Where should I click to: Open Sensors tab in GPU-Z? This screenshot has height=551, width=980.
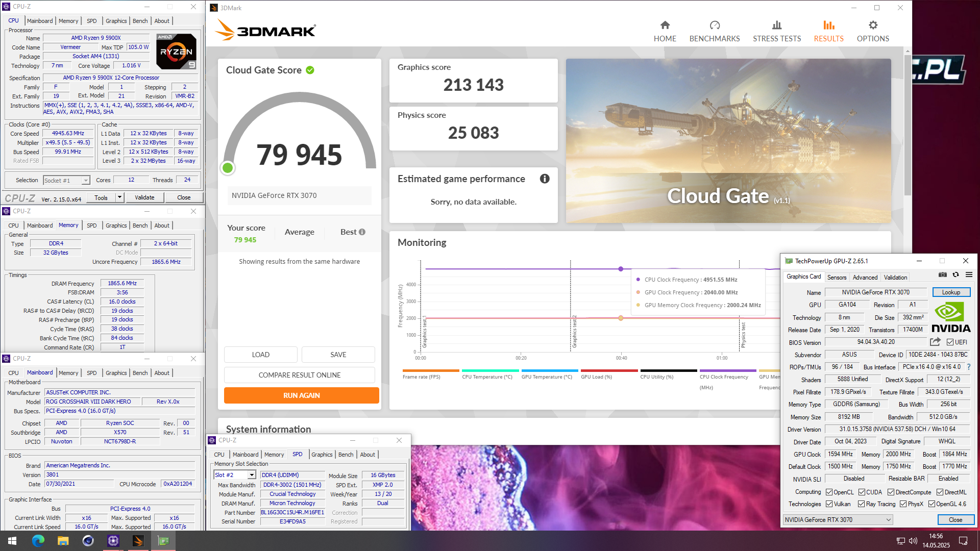click(837, 278)
